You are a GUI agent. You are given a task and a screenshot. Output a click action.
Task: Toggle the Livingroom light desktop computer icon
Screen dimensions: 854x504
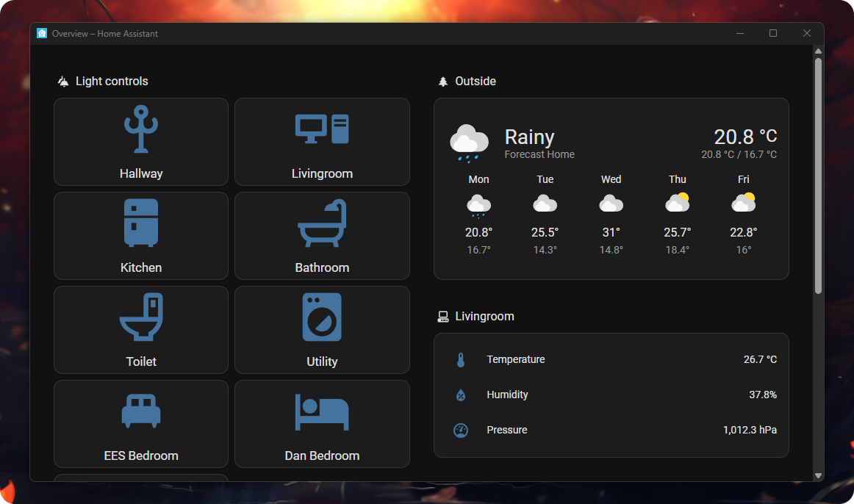pos(322,129)
